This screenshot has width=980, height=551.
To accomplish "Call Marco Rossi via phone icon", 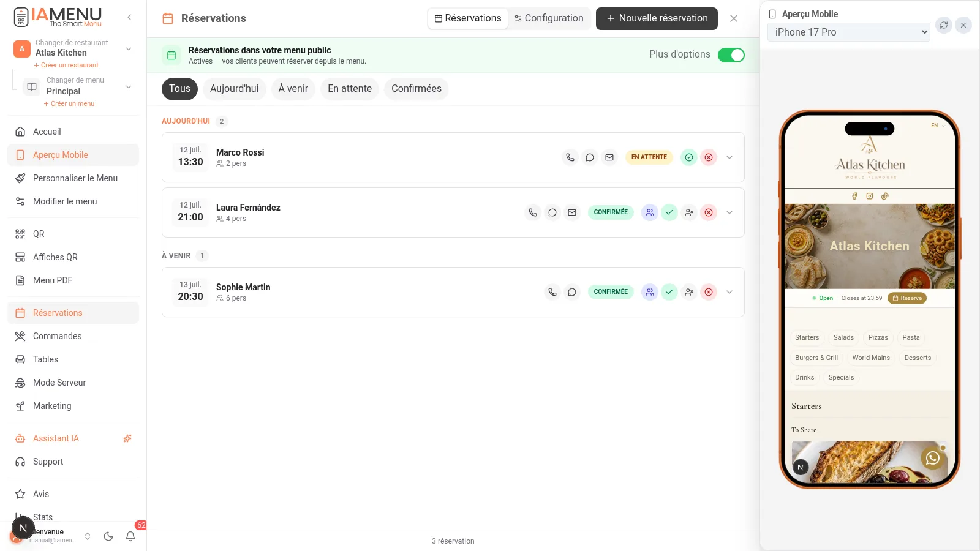I will click(x=570, y=157).
